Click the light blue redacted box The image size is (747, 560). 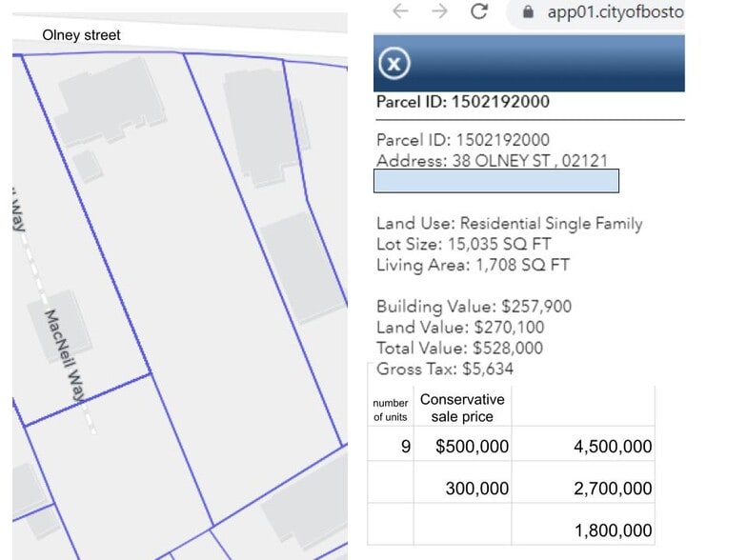tap(496, 181)
